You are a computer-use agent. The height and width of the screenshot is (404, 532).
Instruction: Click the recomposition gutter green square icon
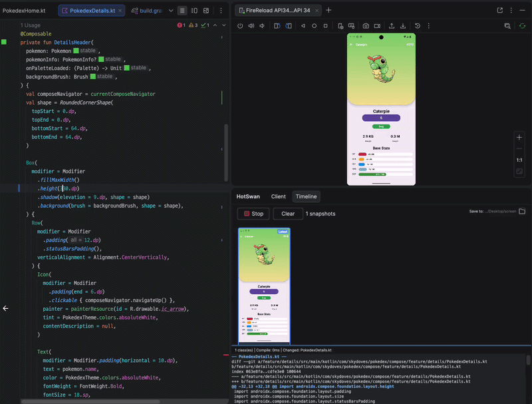coord(4,42)
